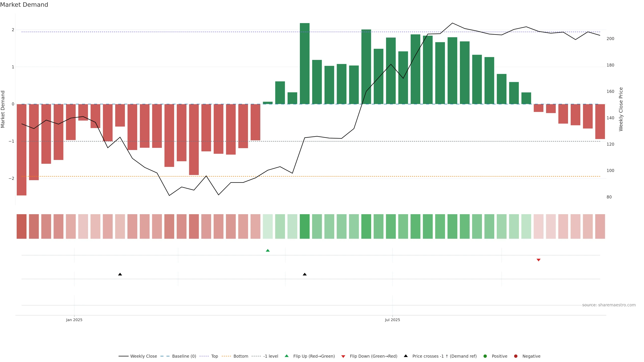Screen dimensions: 644x362
Task: Click the green Flip Up marker on the timeline
Action: pyautogui.click(x=267, y=250)
